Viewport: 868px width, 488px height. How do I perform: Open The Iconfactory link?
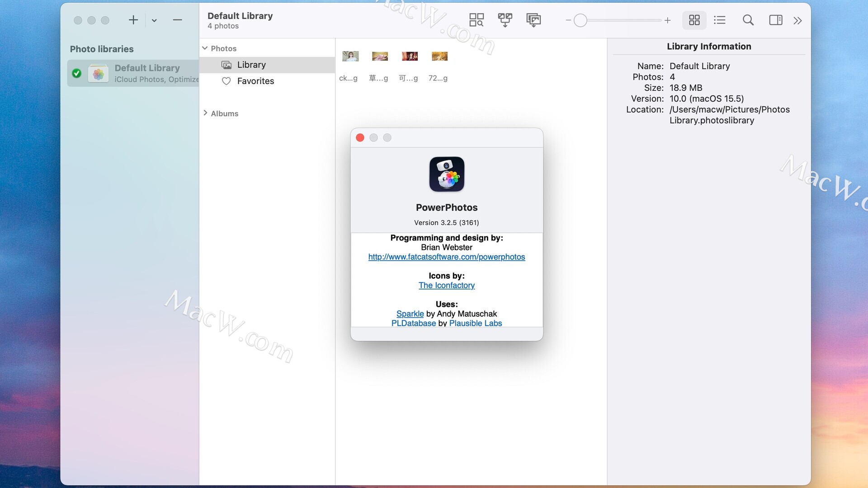tap(446, 286)
